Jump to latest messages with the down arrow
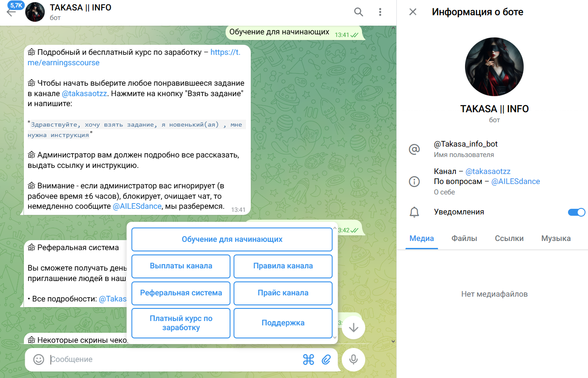The width and height of the screenshot is (588, 378). coord(353,327)
